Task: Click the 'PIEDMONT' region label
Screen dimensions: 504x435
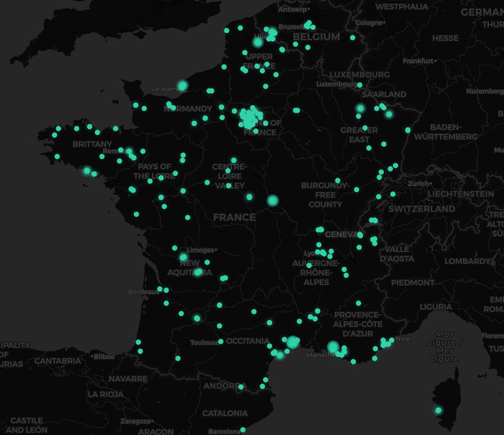Action: click(x=412, y=283)
